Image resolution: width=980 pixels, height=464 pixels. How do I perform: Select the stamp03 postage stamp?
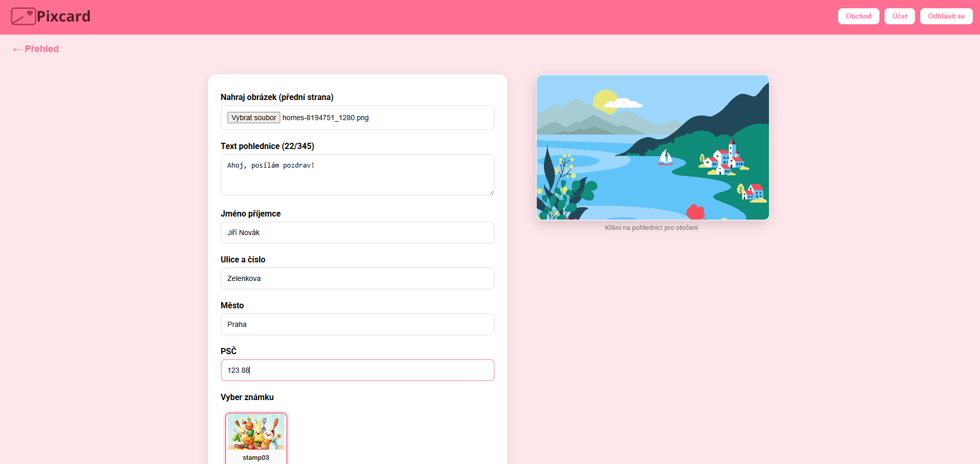[x=256, y=436]
